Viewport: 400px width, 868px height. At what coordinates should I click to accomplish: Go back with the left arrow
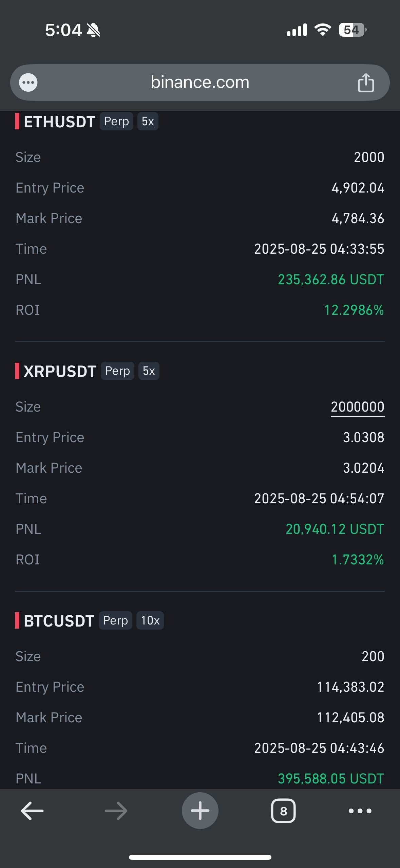[x=32, y=811]
